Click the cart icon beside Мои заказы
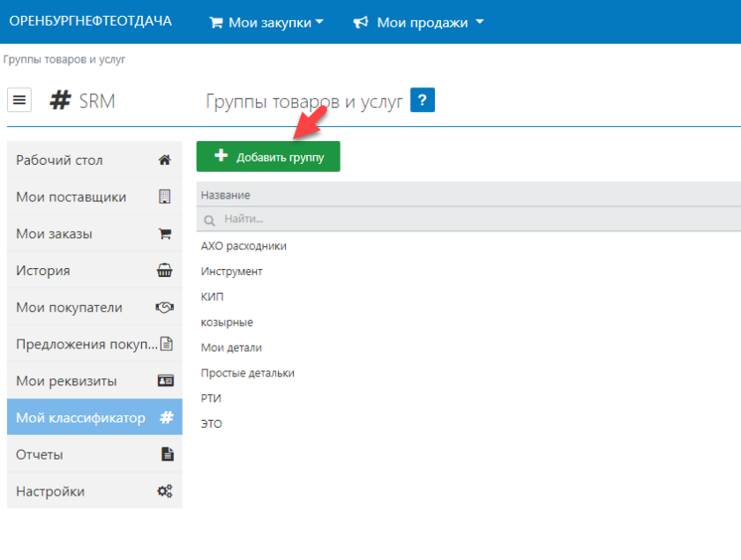This screenshot has height=560, width=741. (x=164, y=234)
